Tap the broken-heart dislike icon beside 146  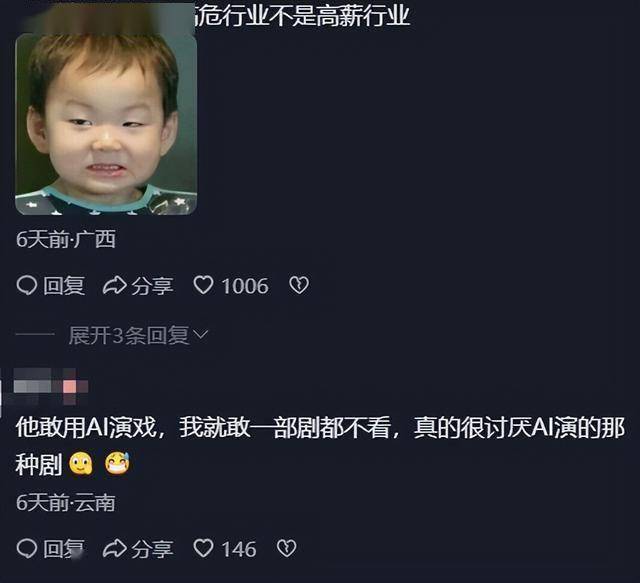[287, 548]
